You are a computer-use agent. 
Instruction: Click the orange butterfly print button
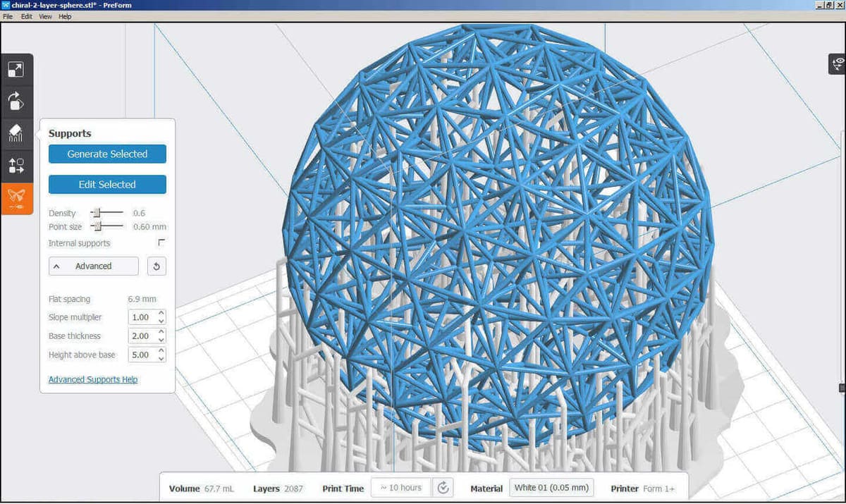(x=16, y=198)
